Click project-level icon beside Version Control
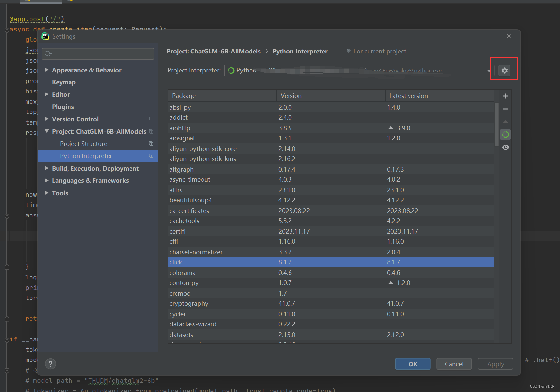Screen dimensions: 560x392 (151, 119)
